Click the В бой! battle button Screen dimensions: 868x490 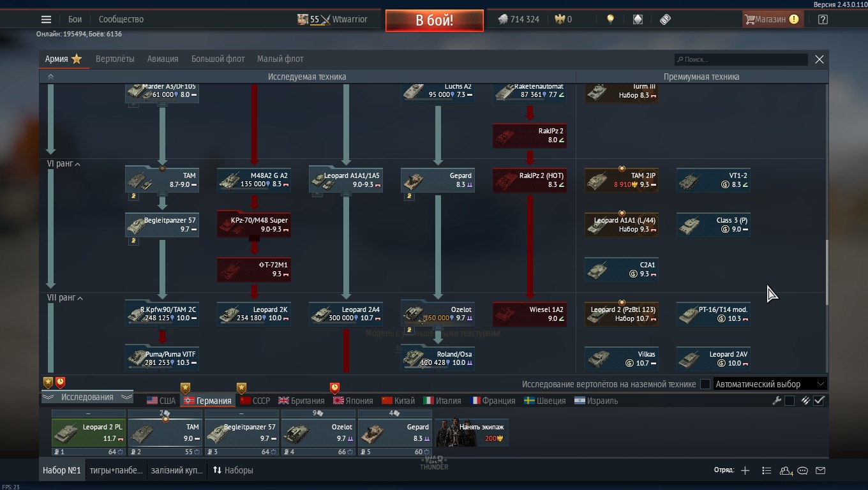pyautogui.click(x=434, y=20)
